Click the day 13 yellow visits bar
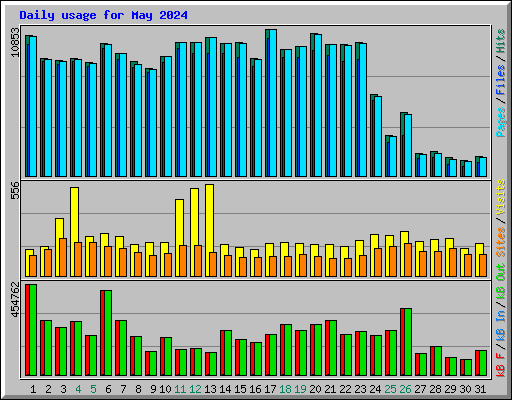The image size is (512, 400). pyautogui.click(x=210, y=230)
